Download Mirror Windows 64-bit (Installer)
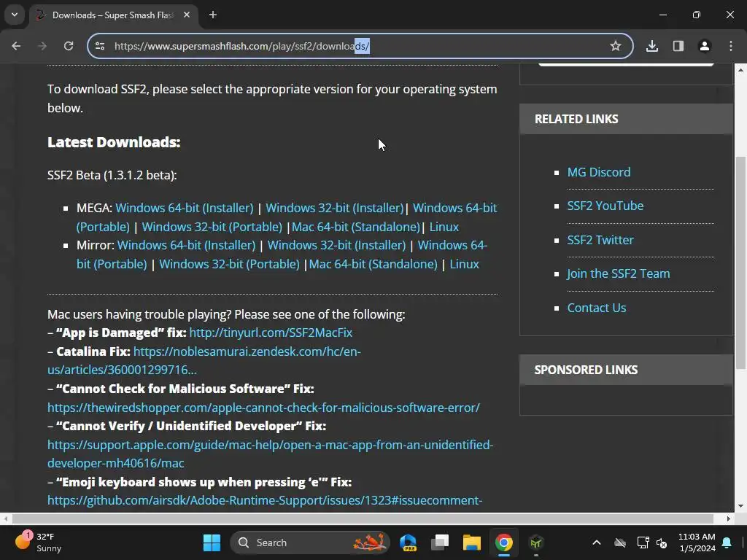 click(x=186, y=245)
